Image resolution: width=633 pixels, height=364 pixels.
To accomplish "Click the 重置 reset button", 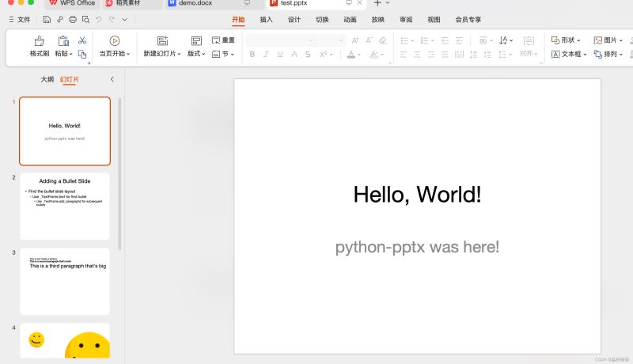I will pyautogui.click(x=223, y=40).
